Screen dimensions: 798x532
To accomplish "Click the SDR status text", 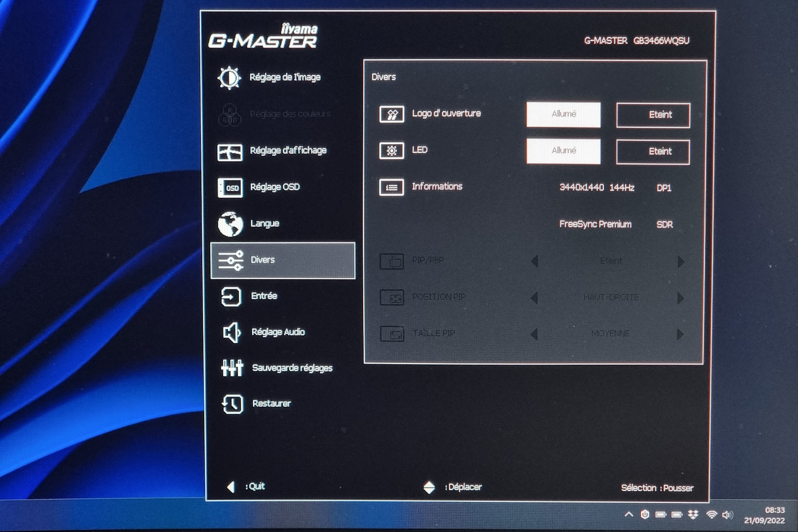I will [665, 225].
